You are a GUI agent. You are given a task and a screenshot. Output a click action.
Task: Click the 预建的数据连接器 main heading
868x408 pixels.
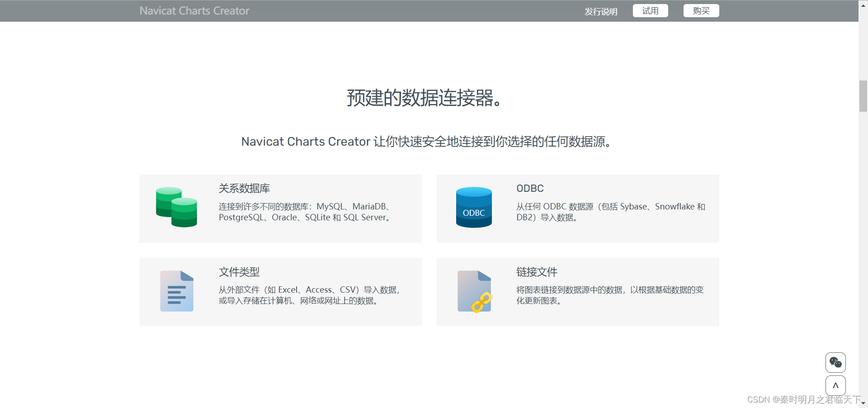[x=425, y=98]
